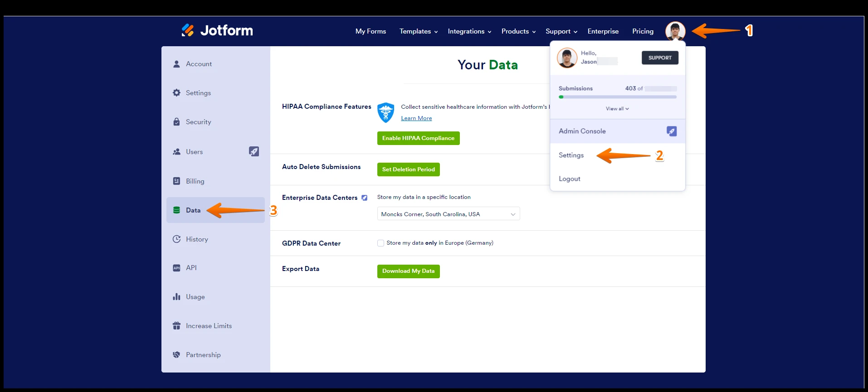
Task: Follow the Learn More link
Action: click(x=416, y=118)
